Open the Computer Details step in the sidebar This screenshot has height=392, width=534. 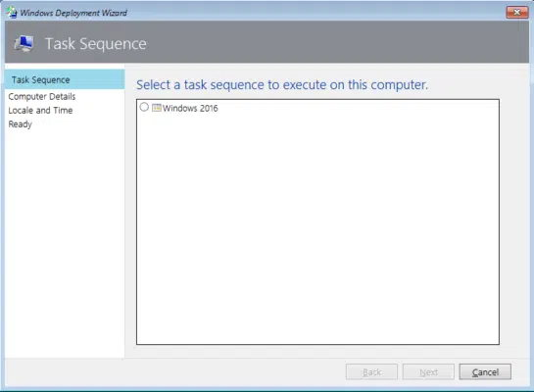pyautogui.click(x=42, y=96)
